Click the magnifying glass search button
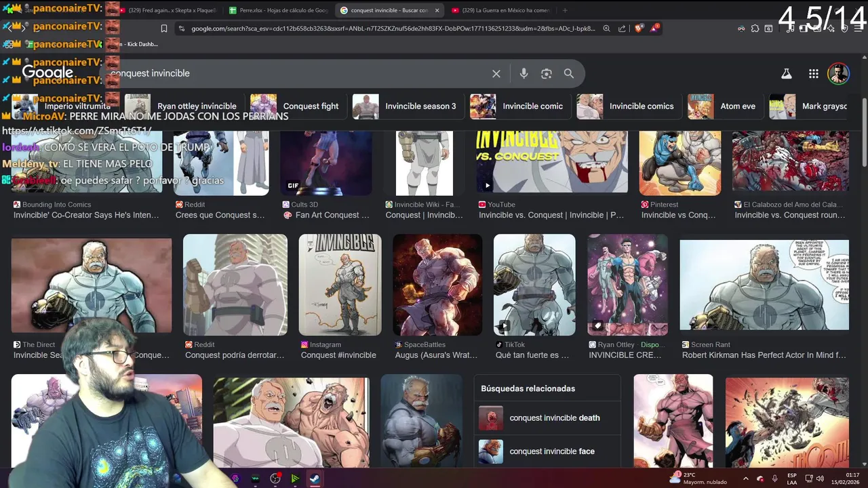This screenshot has height=488, width=868. tap(569, 73)
